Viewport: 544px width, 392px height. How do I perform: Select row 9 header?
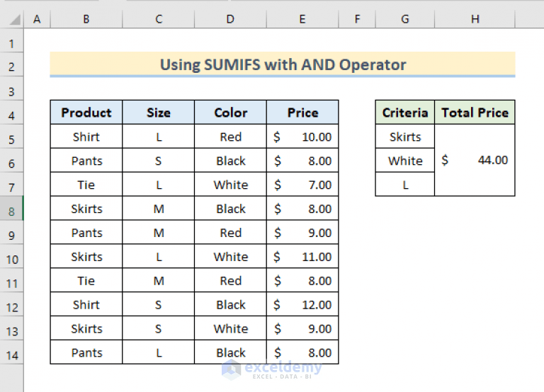(x=11, y=232)
